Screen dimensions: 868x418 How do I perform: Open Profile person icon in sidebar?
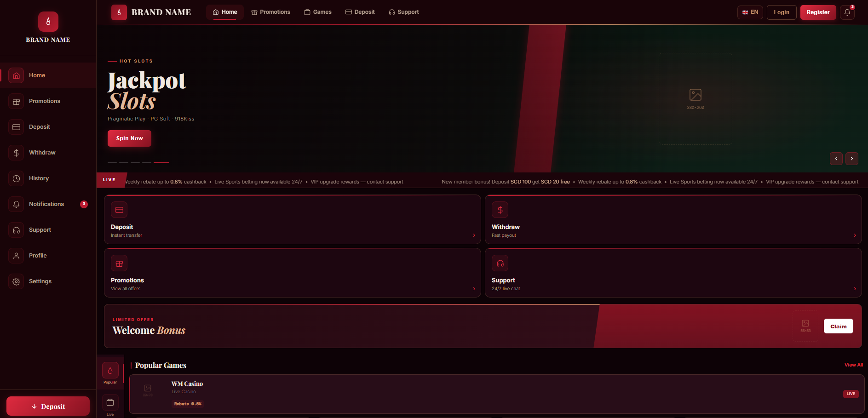16,256
